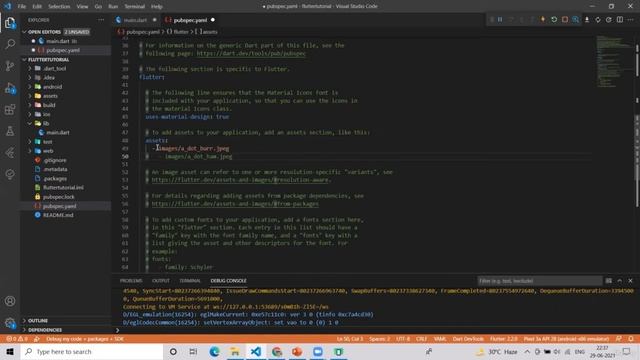
Task: Switch to the Problems panel tab
Action: 131,281
